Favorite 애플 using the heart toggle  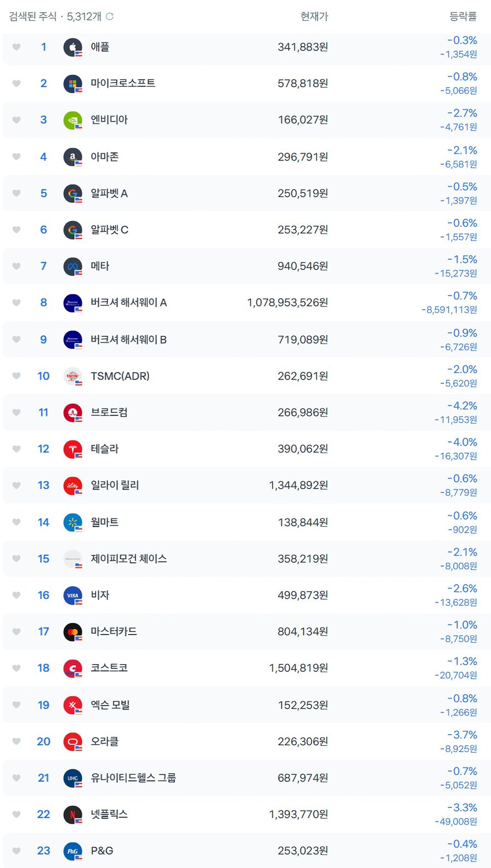coord(16,47)
